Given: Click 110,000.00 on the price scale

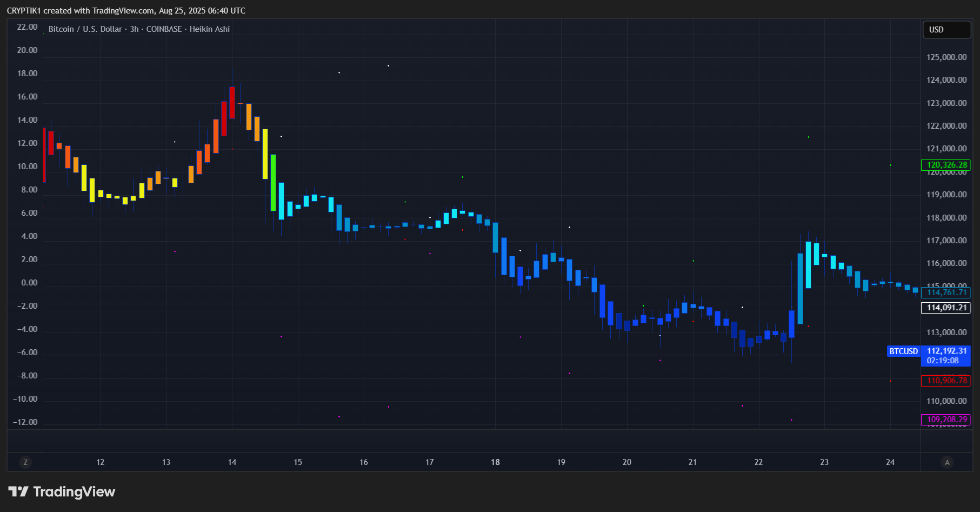Looking at the screenshot, I should (946, 401).
